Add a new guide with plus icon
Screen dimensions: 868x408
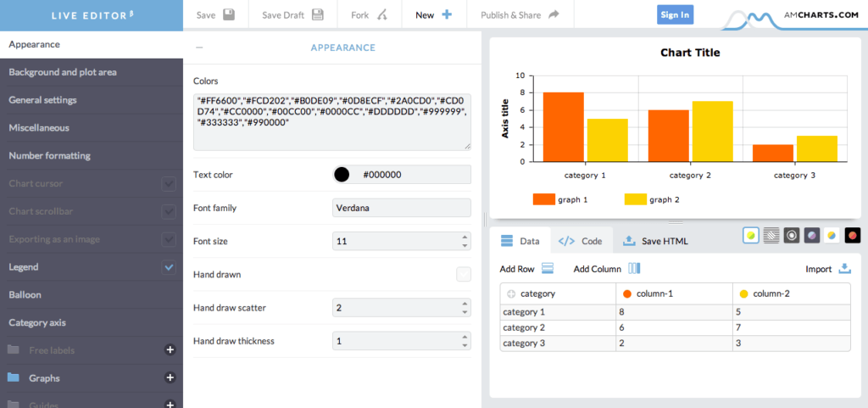[x=170, y=405]
